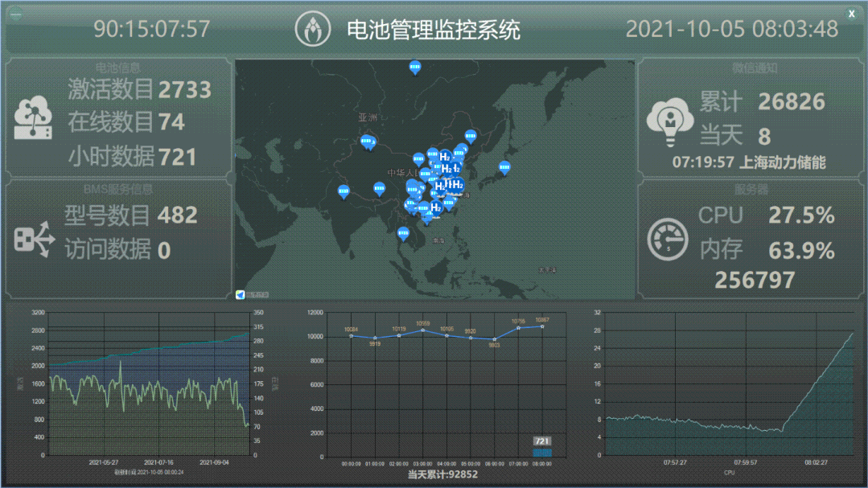Click the 小时数据 721 value
The height and width of the screenshot is (488, 868).
click(177, 157)
